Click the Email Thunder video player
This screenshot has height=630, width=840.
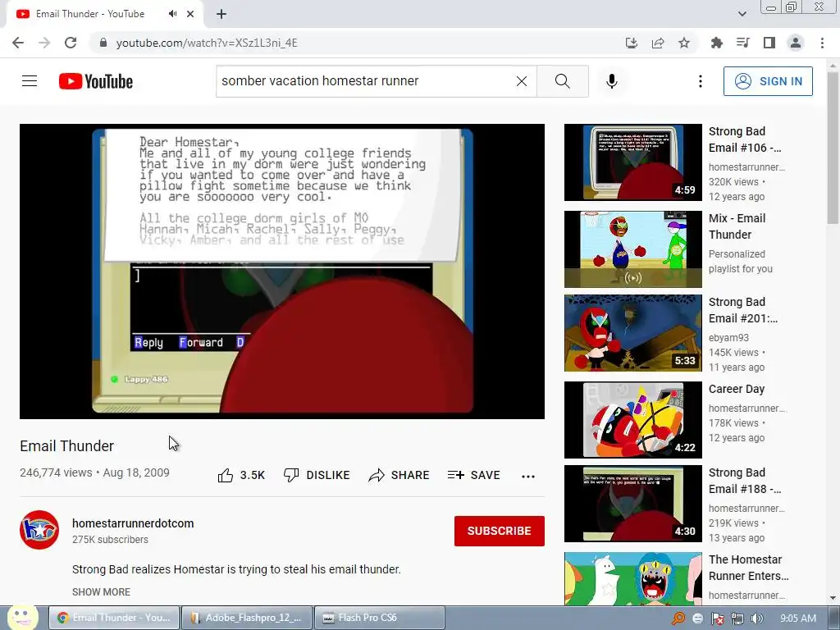coord(282,271)
